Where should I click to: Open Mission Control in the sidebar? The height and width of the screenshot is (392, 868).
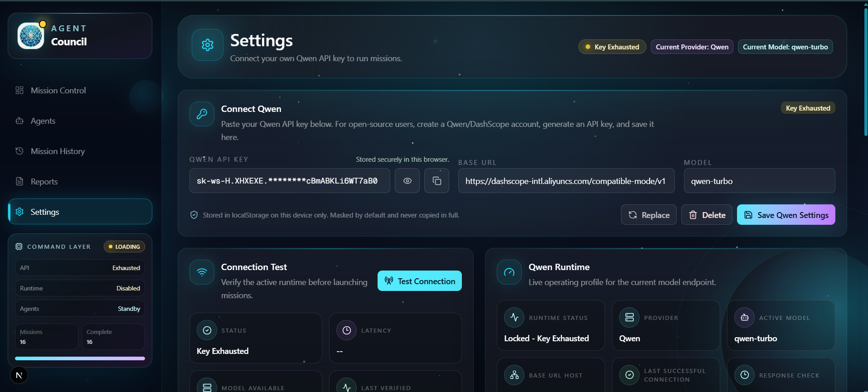[x=80, y=91]
